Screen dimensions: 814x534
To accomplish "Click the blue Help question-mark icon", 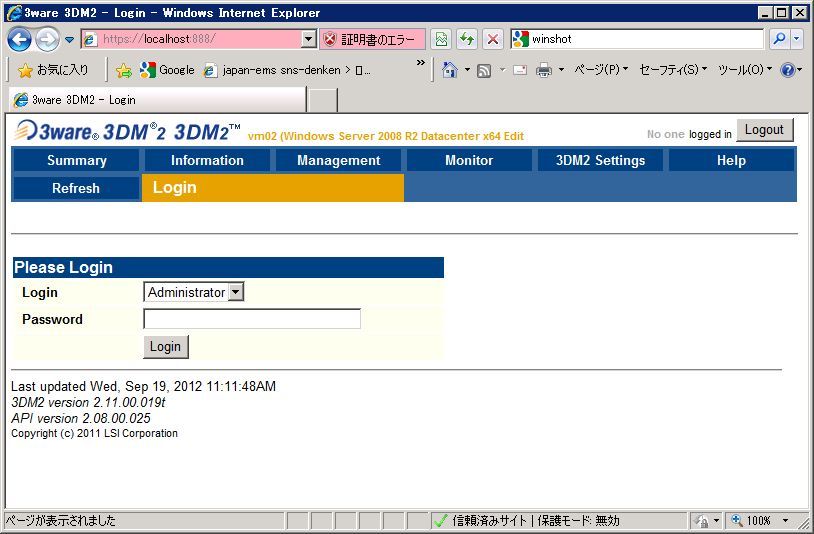I will click(x=788, y=70).
